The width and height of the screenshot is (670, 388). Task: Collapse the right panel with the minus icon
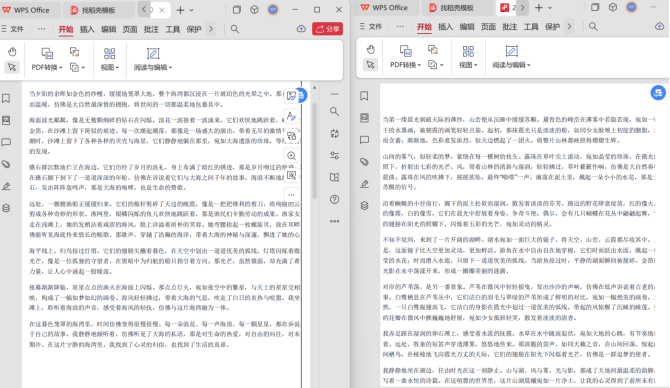coord(335,94)
